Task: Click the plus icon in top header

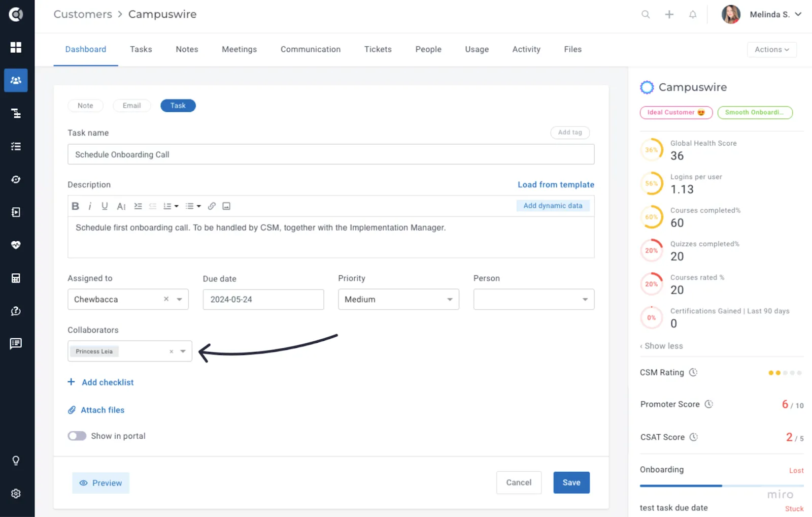Action: coord(669,14)
